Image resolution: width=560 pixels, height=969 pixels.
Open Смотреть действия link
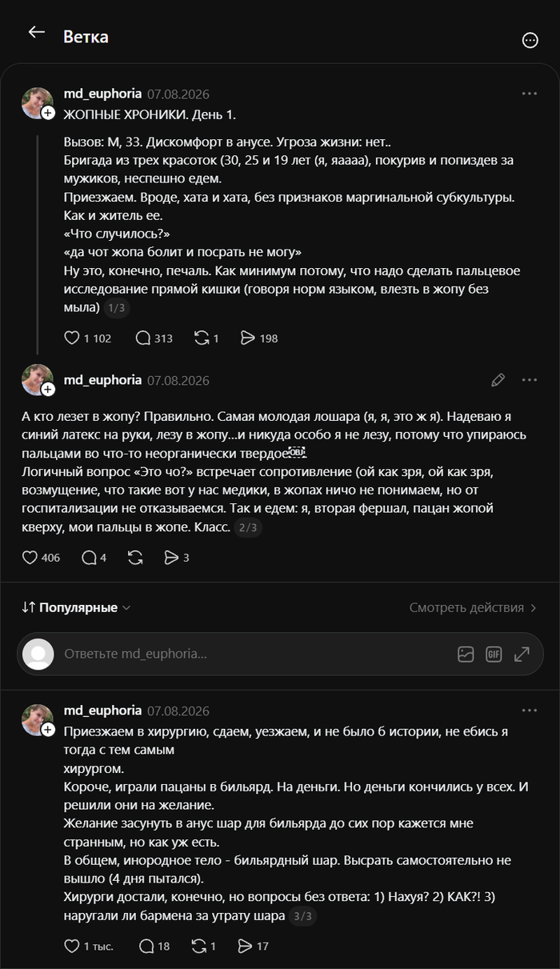[x=474, y=607]
